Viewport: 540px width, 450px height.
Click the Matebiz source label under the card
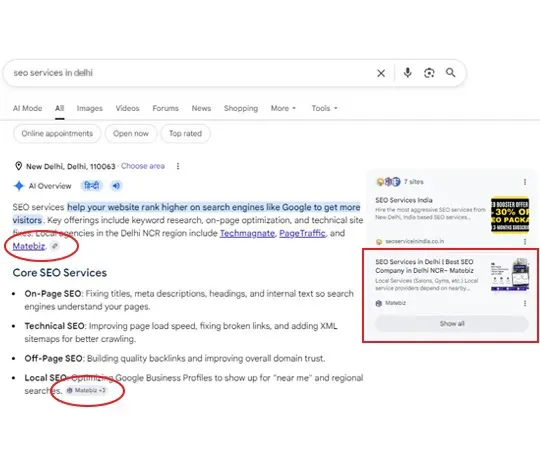point(395,303)
